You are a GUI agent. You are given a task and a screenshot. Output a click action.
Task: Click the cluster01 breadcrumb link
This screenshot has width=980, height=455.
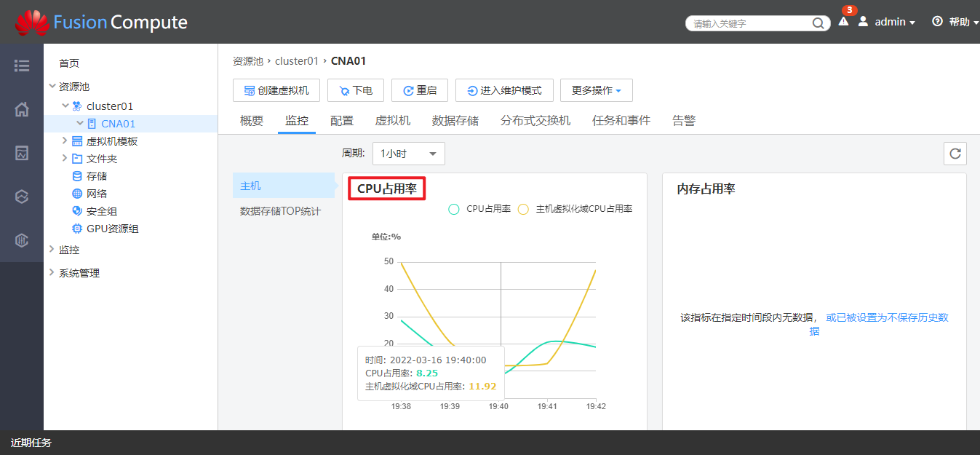pos(297,61)
